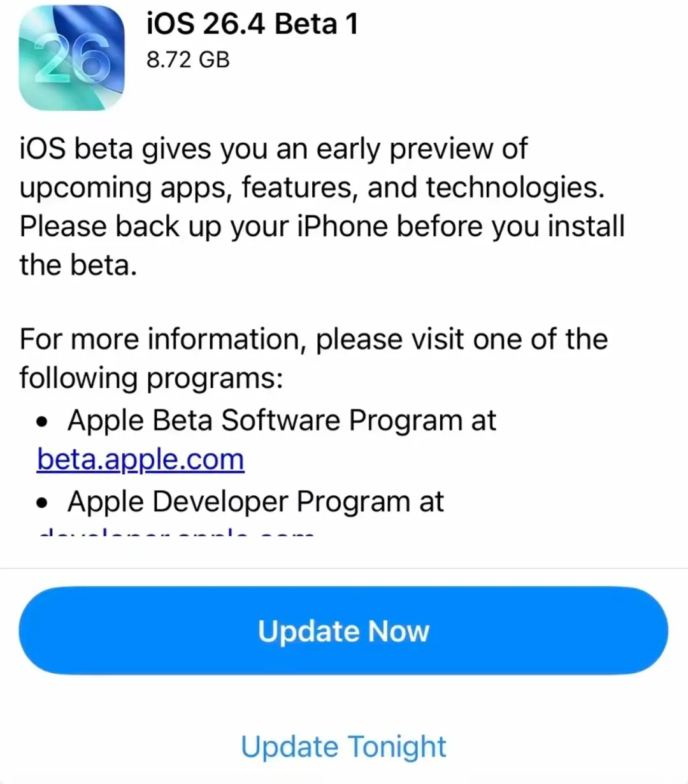The width and height of the screenshot is (688, 784).
Task: Click the word 'iPhone' in the description
Action: pyautogui.click(x=343, y=227)
